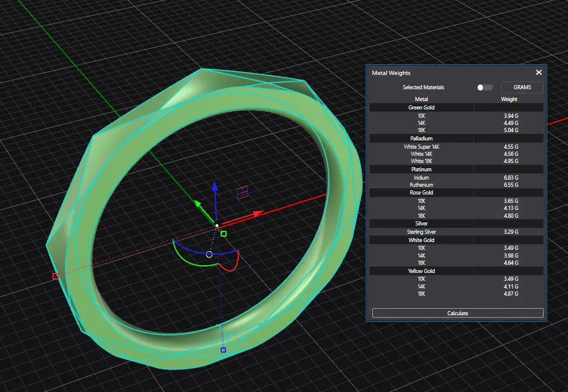Viewport: 568px width, 392px height.
Task: Click the white circle on the gumball
Action: pos(209,255)
